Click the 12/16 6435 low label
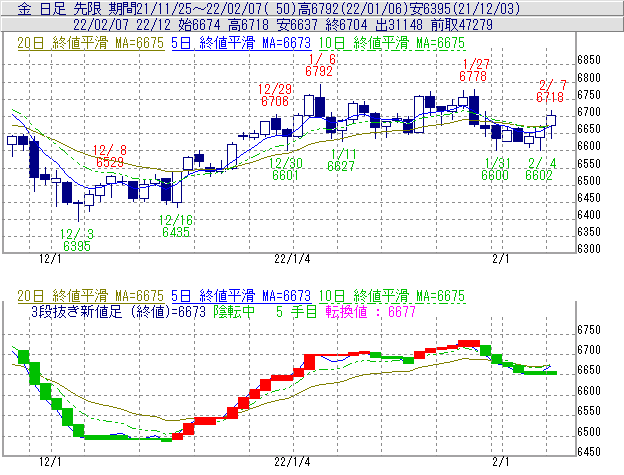 pyautogui.click(x=176, y=226)
